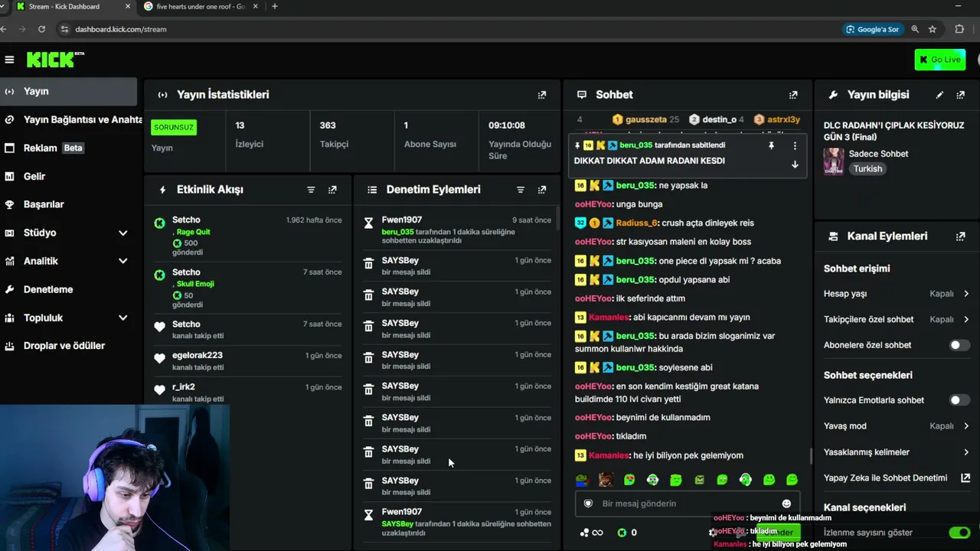Open Başarılar in the sidebar

tap(69, 204)
